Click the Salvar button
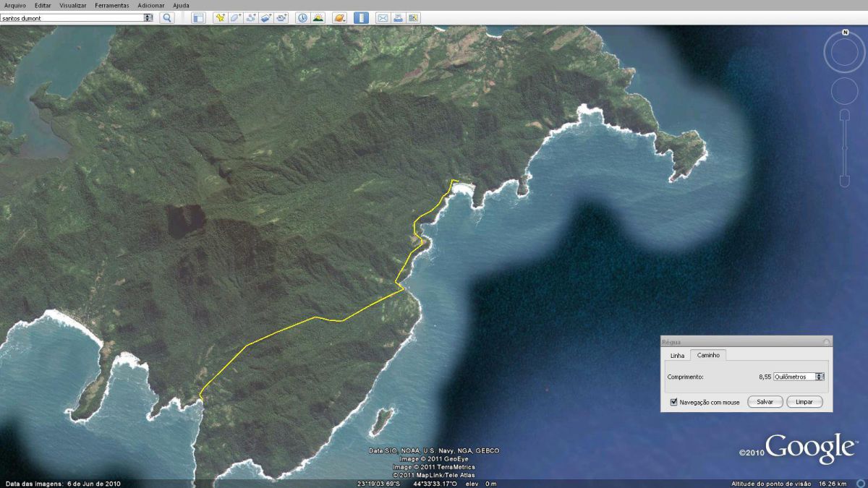This screenshot has width=868, height=488. (765, 402)
